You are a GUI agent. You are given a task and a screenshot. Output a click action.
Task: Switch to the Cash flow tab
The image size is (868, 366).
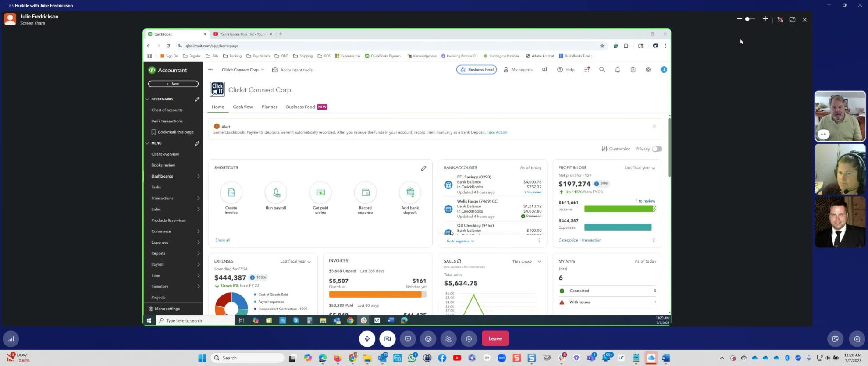click(x=243, y=107)
